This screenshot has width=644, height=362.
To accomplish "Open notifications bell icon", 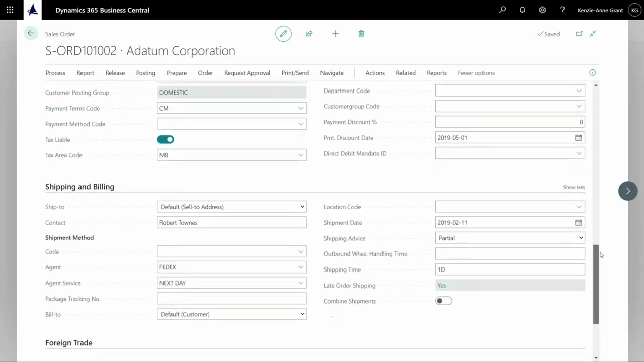I will click(522, 10).
